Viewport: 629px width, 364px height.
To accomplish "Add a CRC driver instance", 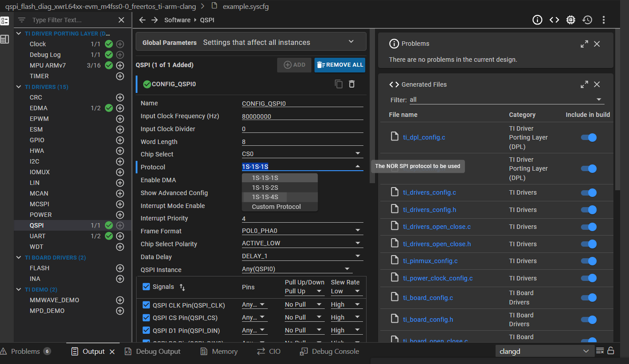I will (x=120, y=97).
